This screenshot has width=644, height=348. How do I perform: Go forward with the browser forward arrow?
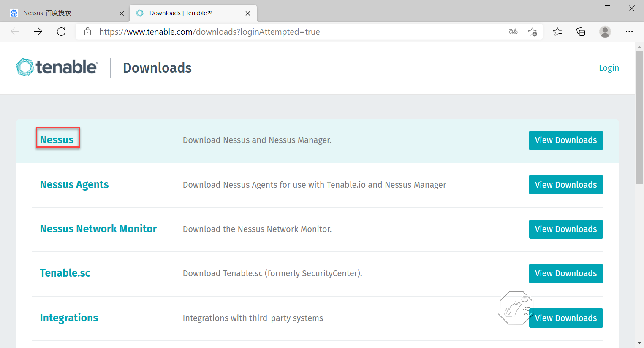point(38,32)
